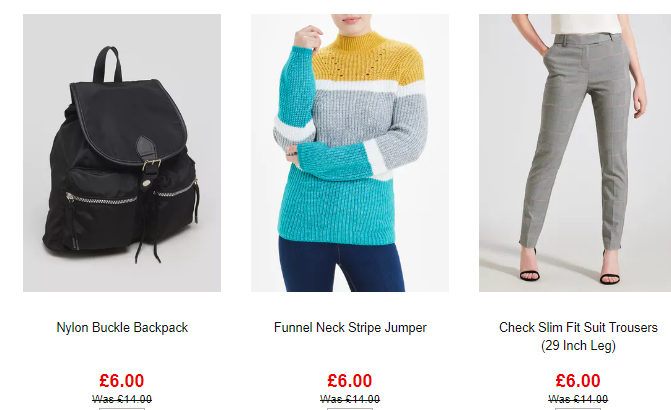Click the box below the trousers' was-price

(x=578, y=409)
